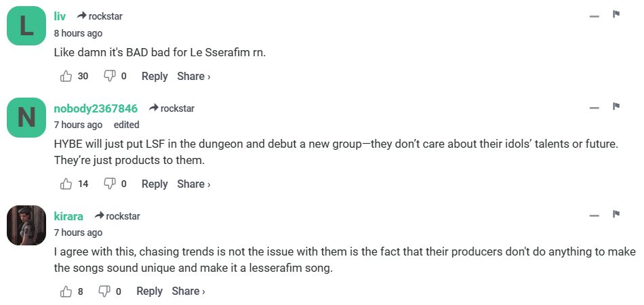The image size is (644, 305).
Task: Collapse nobody2367846's comment
Action: click(595, 108)
